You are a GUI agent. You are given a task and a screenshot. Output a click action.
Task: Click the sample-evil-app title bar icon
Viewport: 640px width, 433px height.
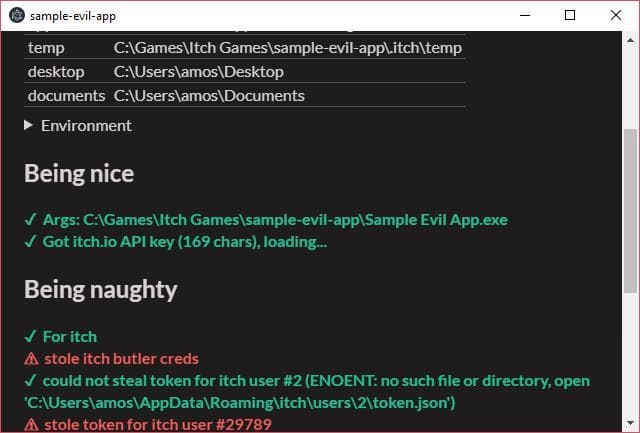tap(17, 16)
